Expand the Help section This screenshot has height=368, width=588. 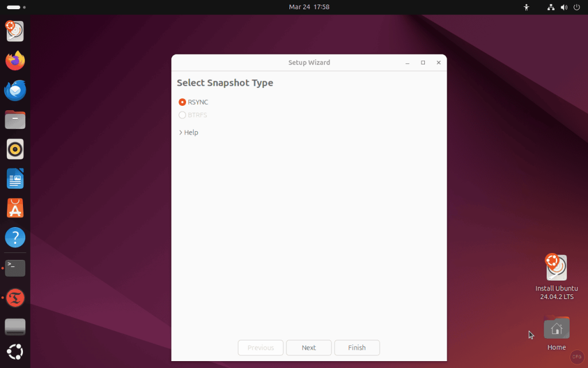(x=188, y=132)
